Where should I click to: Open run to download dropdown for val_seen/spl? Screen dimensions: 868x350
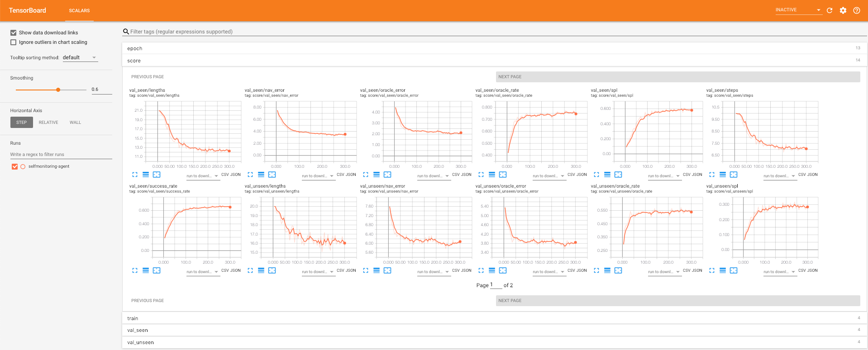[664, 176]
